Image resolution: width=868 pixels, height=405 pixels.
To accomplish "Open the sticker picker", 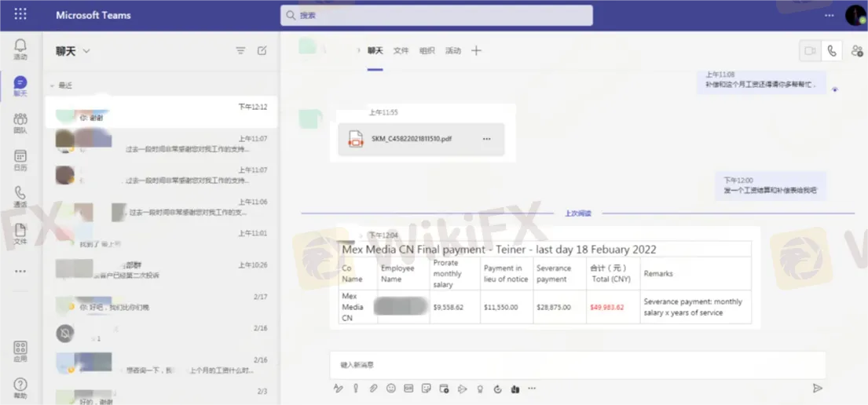I will [x=427, y=389].
